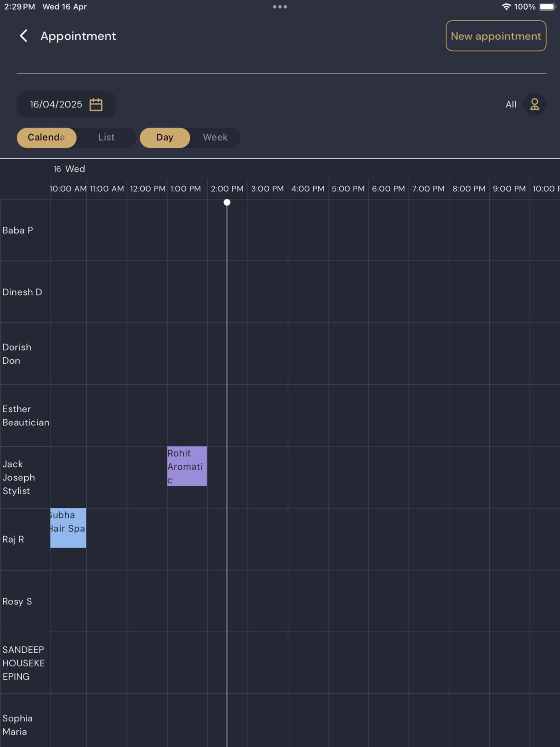Go back using the back arrow

pyautogui.click(x=23, y=36)
